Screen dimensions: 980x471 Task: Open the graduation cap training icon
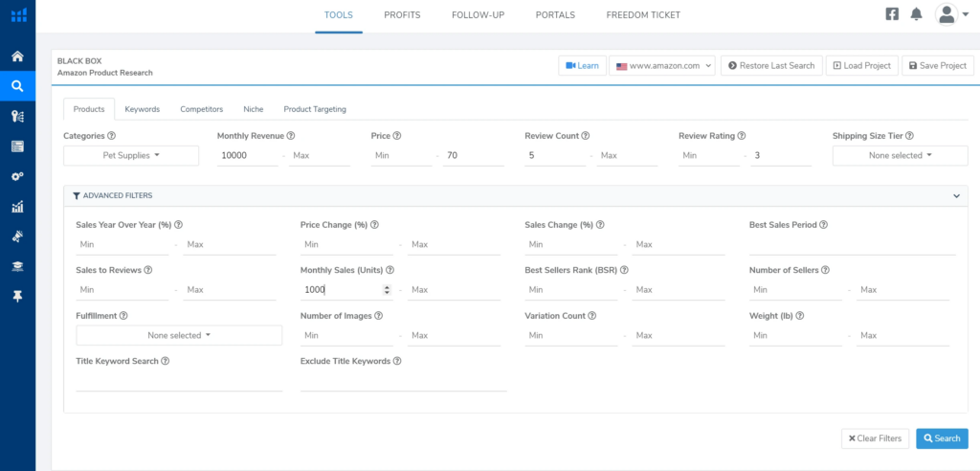click(x=17, y=266)
